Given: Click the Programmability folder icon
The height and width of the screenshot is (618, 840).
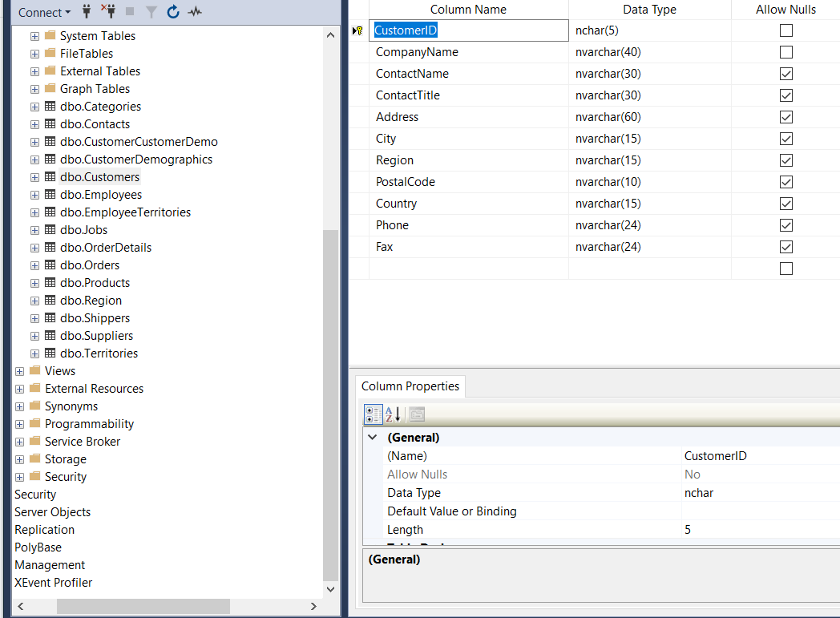Looking at the screenshot, I should (35, 423).
